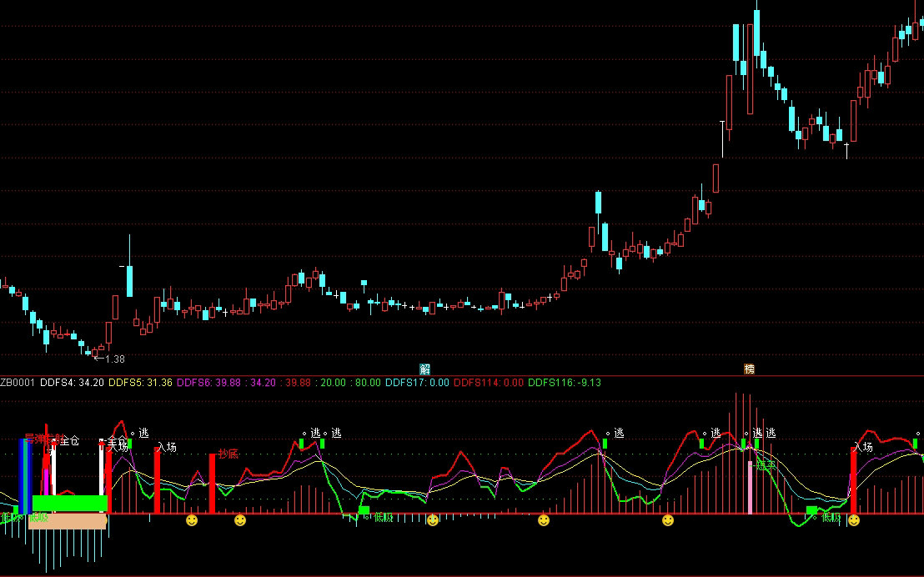Click the red 抄底 signal text
Viewport: 924px width, 577px height.
click(x=228, y=454)
